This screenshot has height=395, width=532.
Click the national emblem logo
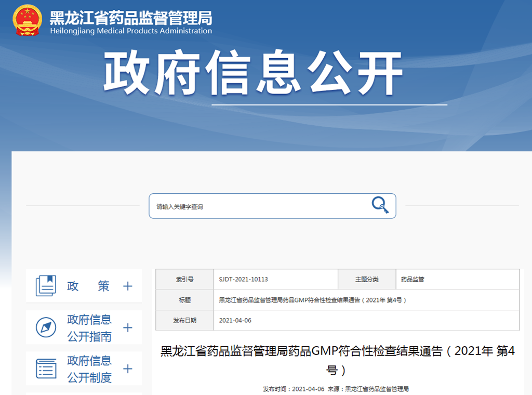[27, 20]
